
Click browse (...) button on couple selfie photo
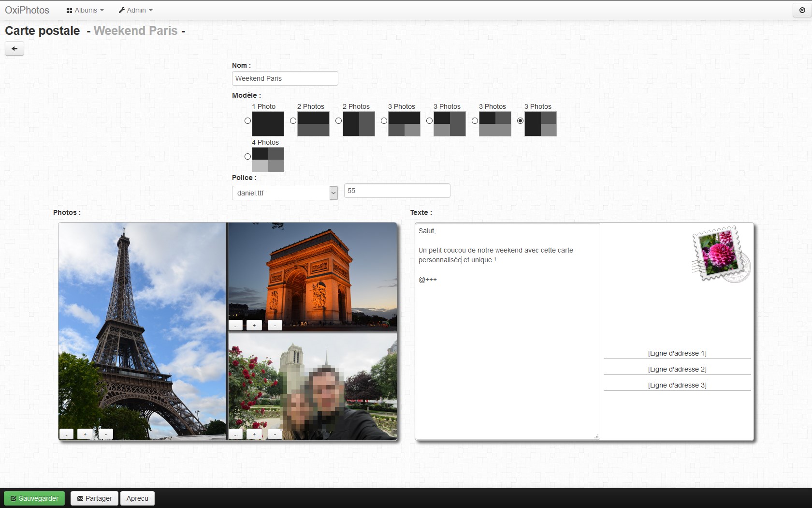click(235, 434)
